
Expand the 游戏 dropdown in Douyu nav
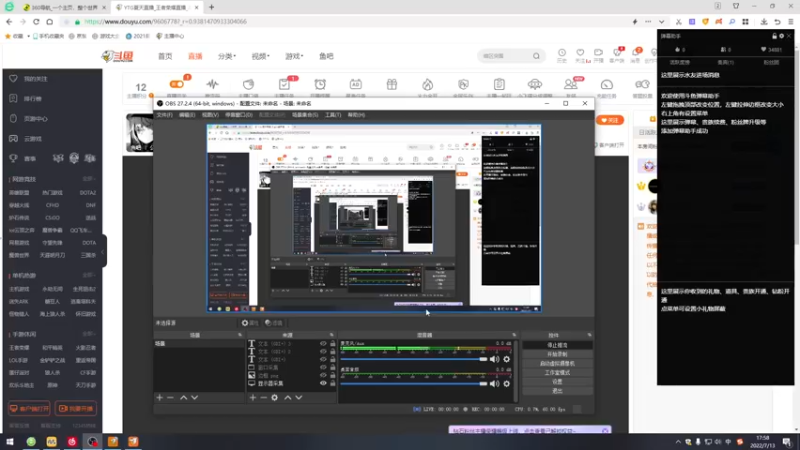[294, 56]
